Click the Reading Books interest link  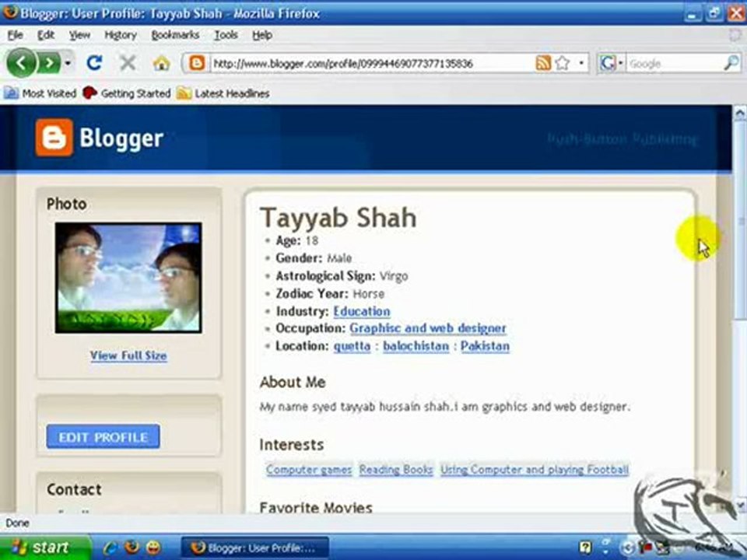coord(396,470)
